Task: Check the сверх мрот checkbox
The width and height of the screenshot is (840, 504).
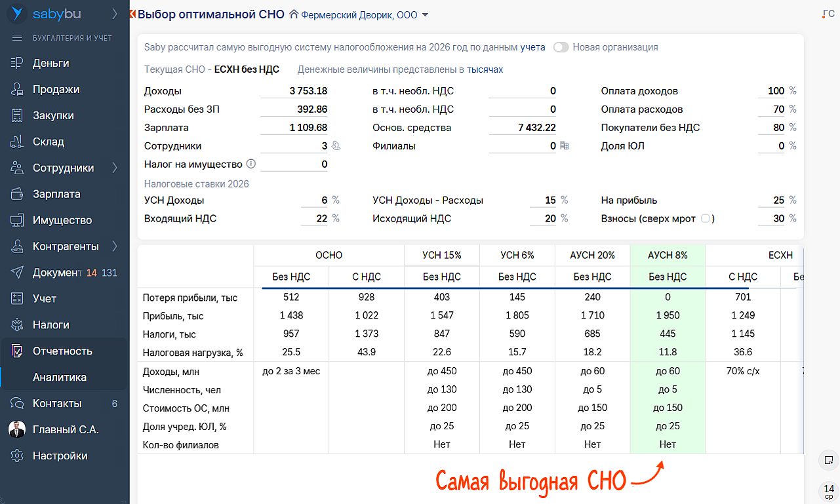Action: click(705, 218)
